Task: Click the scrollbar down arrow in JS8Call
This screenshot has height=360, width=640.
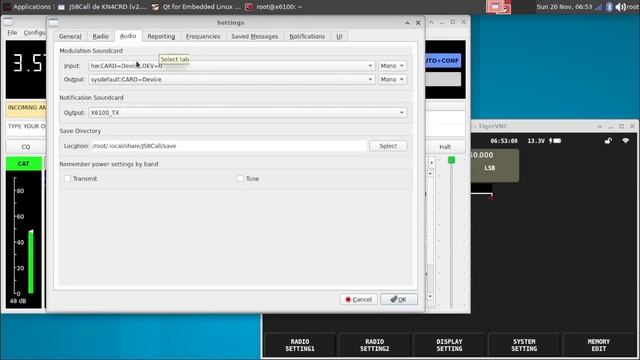Action: coord(430,297)
